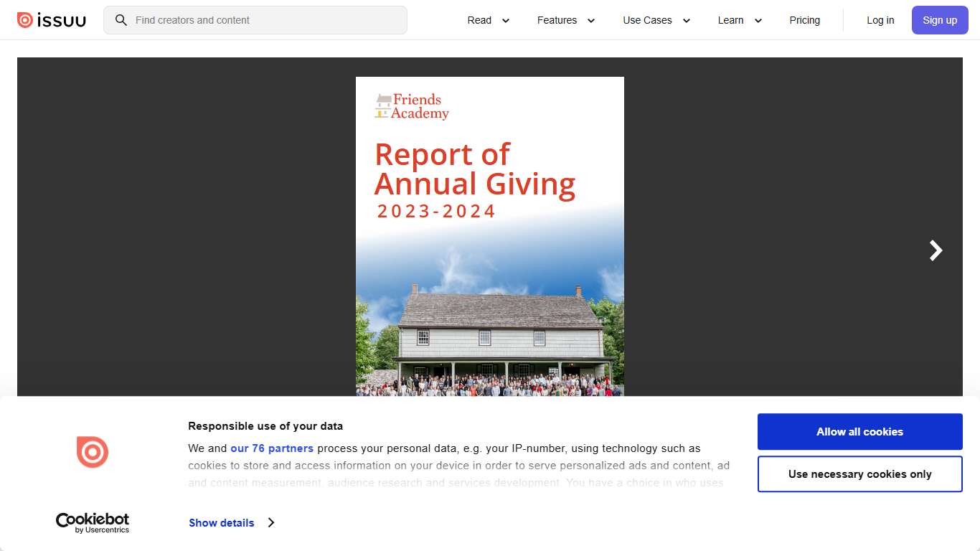980x551 pixels.
Task: Click the Allow all cookies button
Action: point(859,431)
